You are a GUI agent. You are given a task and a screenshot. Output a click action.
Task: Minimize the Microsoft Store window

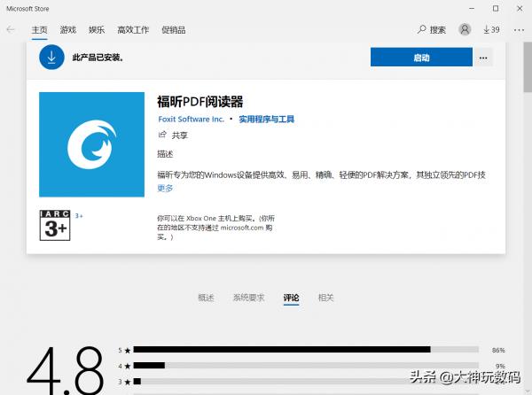tap(472, 9)
